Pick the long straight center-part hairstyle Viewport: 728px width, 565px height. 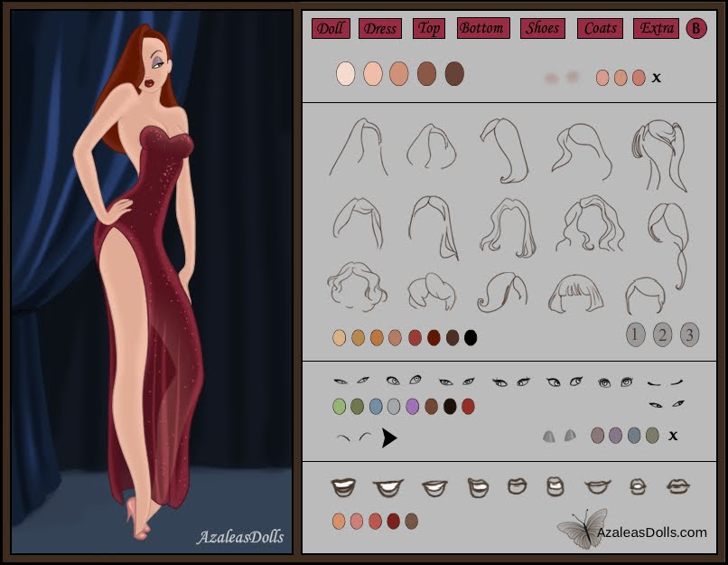(x=359, y=147)
